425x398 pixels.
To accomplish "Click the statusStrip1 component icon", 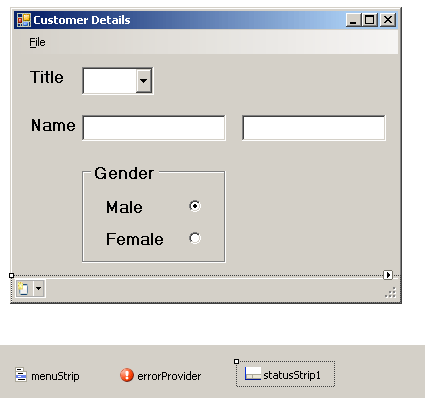I will click(252, 374).
